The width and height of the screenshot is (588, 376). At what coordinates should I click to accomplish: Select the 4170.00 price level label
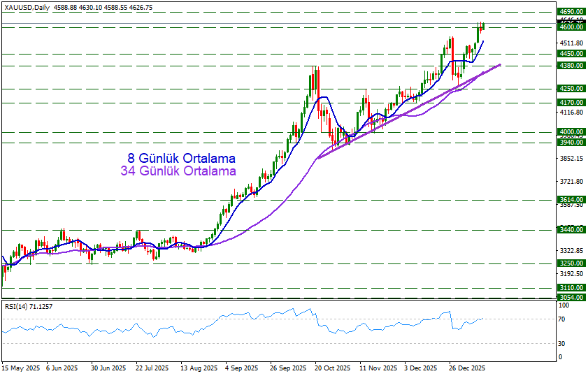(571, 103)
